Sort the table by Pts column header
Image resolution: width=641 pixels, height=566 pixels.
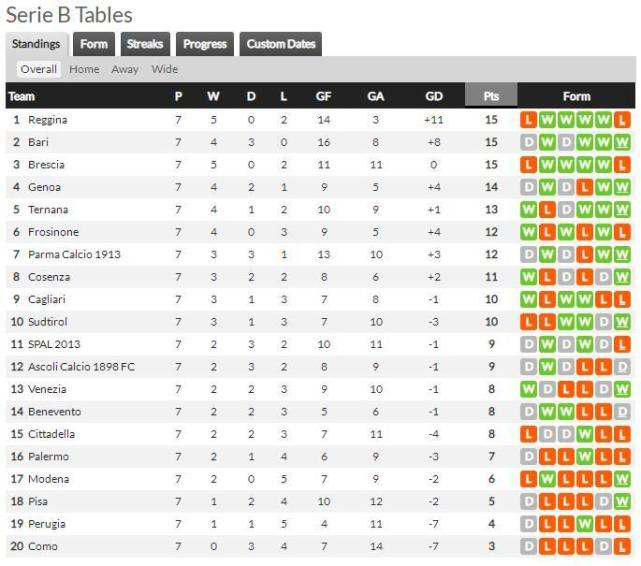pos(491,97)
